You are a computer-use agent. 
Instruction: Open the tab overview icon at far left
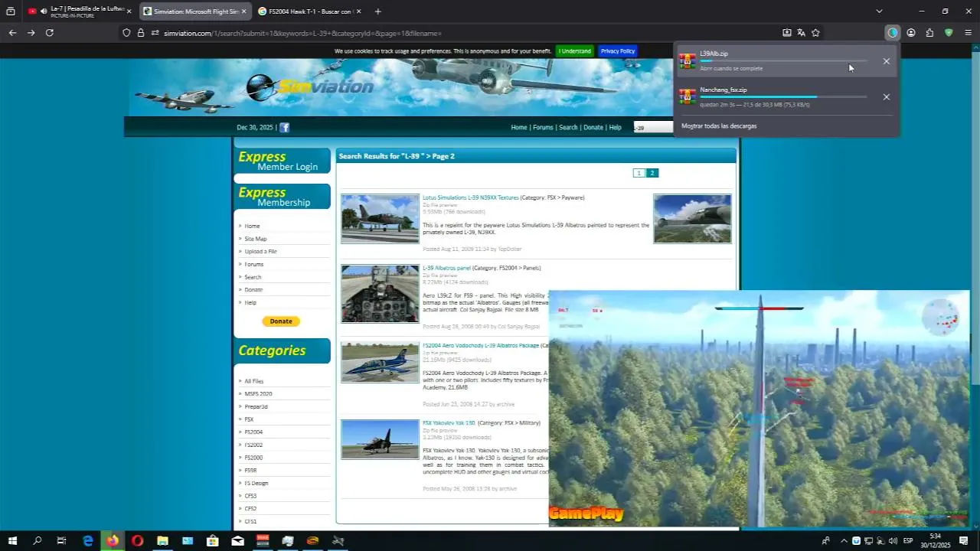pyautogui.click(x=10, y=11)
